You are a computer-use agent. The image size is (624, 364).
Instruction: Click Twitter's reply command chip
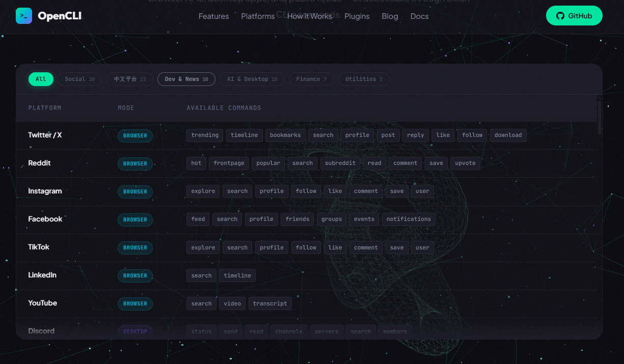pos(416,135)
